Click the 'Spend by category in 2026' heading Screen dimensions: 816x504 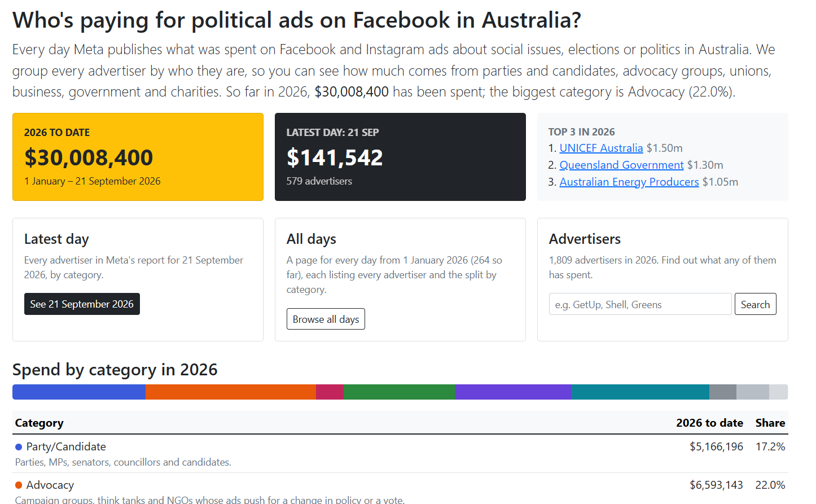(x=115, y=370)
